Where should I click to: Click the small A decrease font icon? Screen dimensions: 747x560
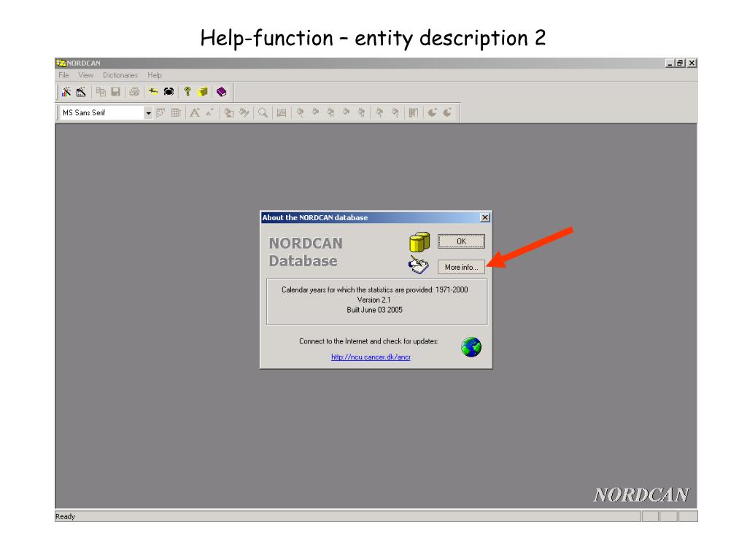[209, 113]
